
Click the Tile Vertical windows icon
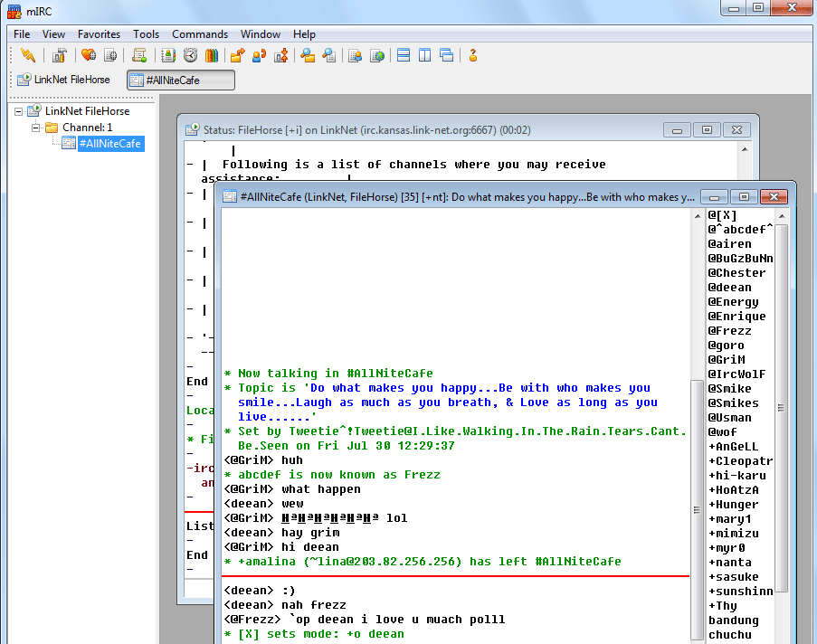point(425,55)
